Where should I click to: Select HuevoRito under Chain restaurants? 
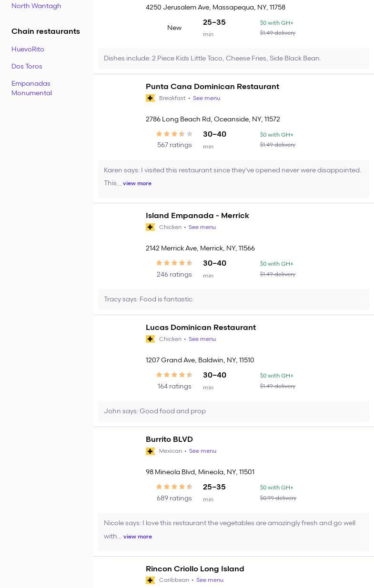click(28, 49)
